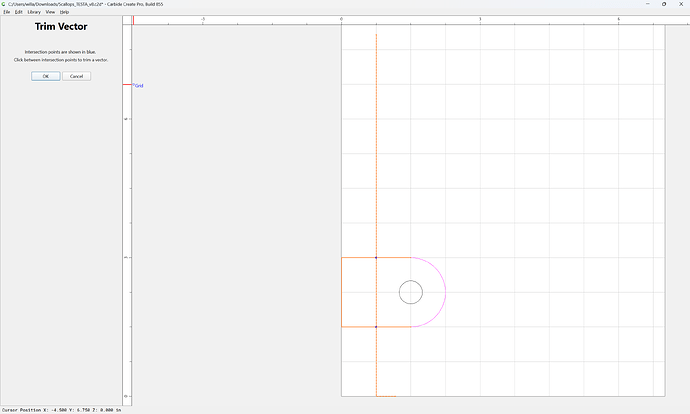The width and height of the screenshot is (690, 414).
Task: Open the File menu
Action: coord(7,12)
